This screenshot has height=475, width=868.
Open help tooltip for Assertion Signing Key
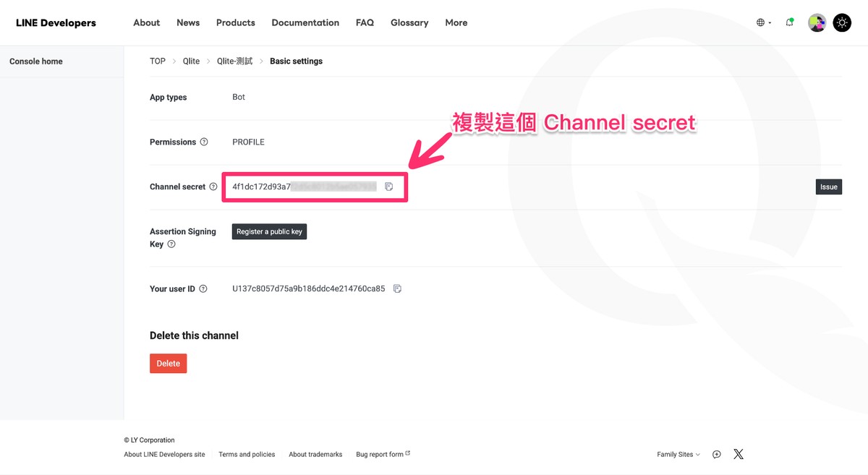point(171,244)
